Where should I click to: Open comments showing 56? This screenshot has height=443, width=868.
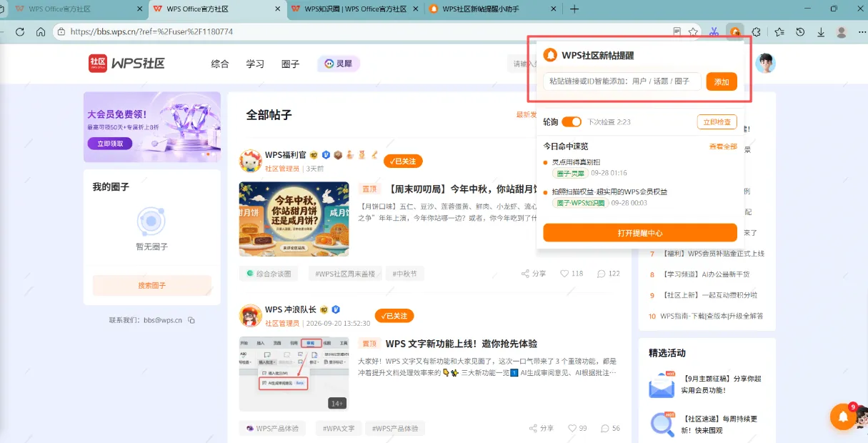[611, 429]
